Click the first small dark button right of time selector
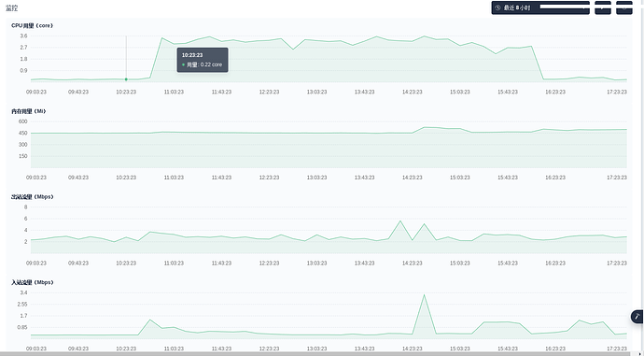The height and width of the screenshot is (356, 644). pos(603,7)
